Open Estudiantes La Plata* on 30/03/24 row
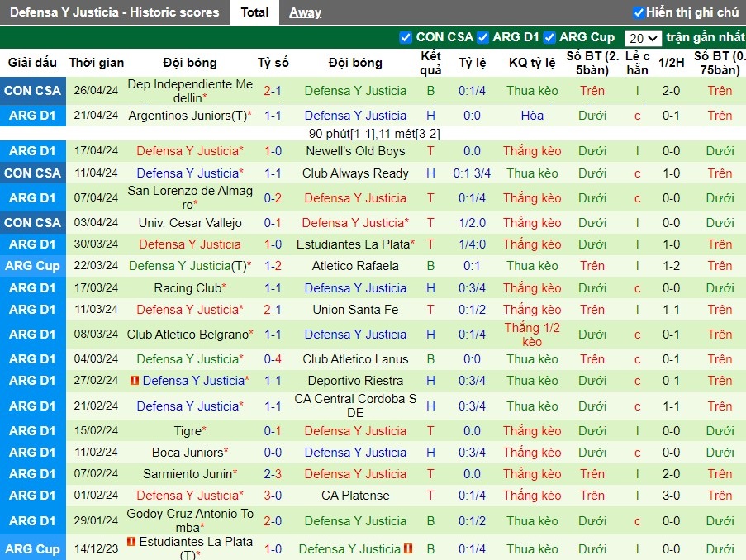The width and height of the screenshot is (746, 560). coord(355,244)
